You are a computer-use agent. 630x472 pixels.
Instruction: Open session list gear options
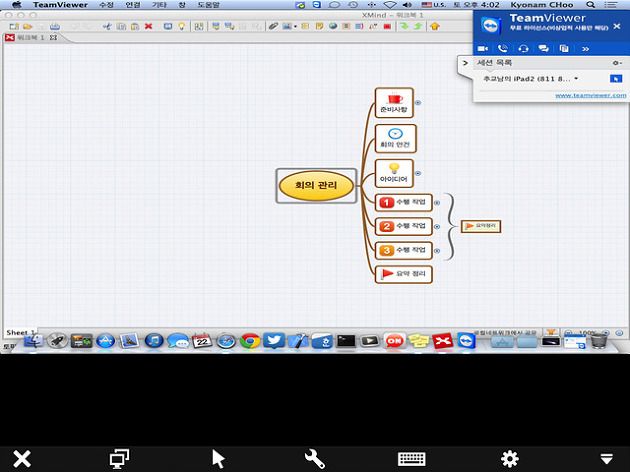(617, 63)
